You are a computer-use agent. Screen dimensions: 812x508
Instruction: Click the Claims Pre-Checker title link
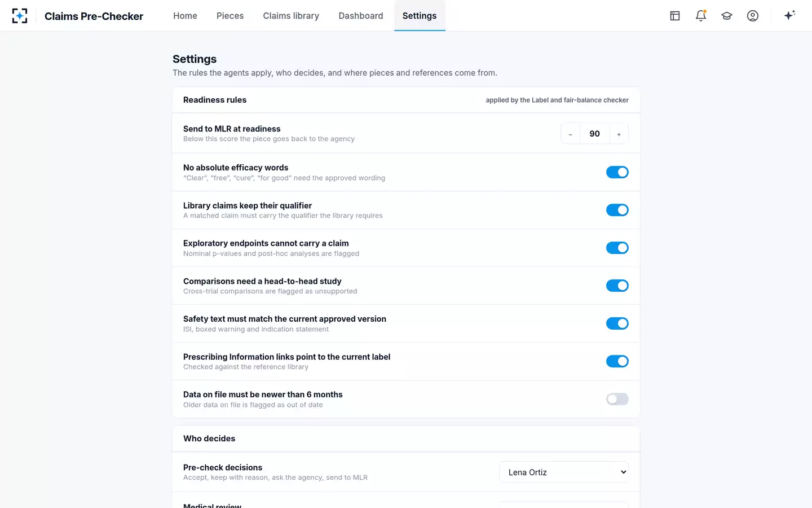click(x=94, y=16)
